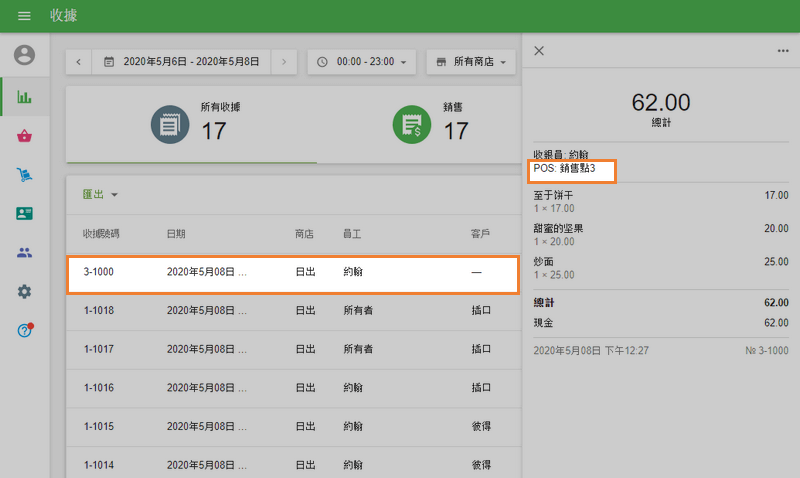
Task: Expand the 所有商店 store filter dropdown
Action: (x=471, y=62)
